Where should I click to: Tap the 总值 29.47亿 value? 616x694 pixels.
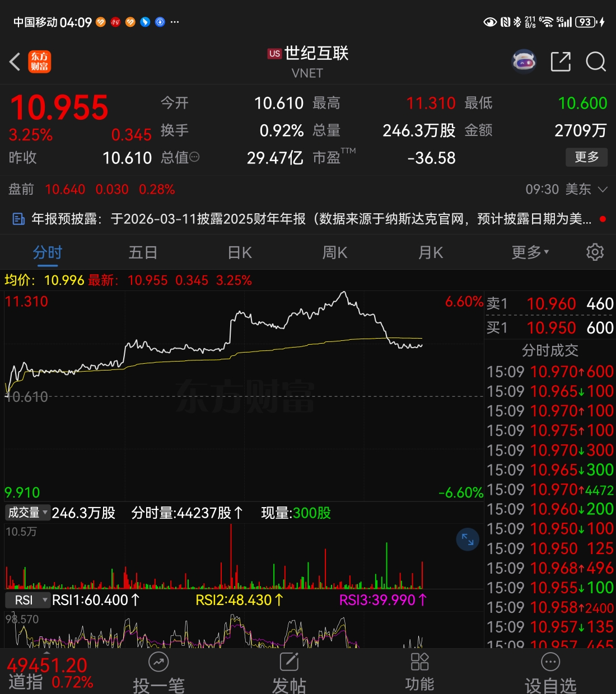tap(275, 158)
